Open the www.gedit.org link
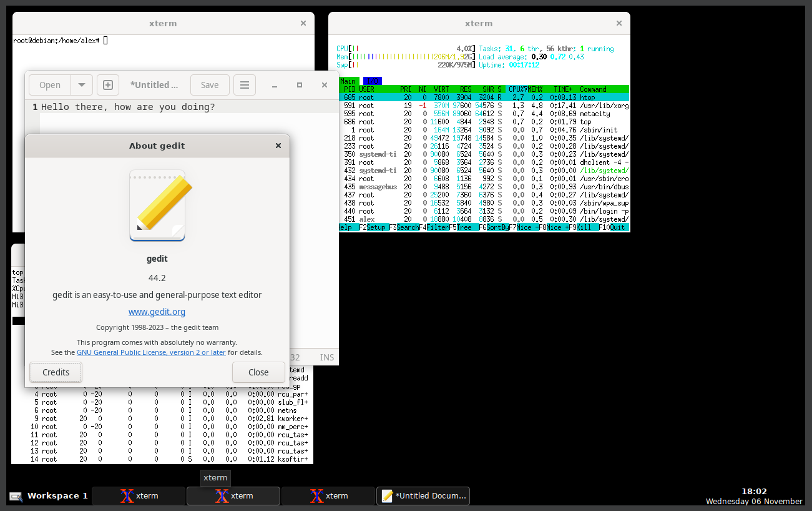This screenshot has width=812, height=511. [157, 311]
